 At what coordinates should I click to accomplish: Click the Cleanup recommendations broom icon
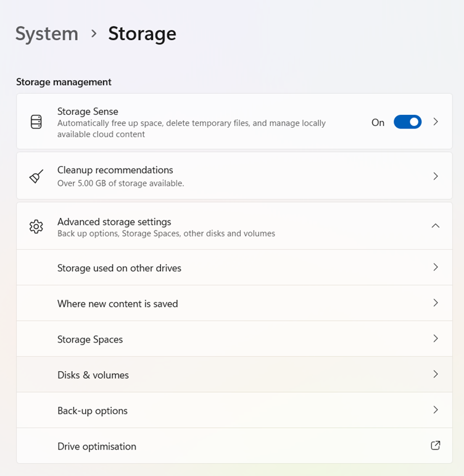[36, 177]
